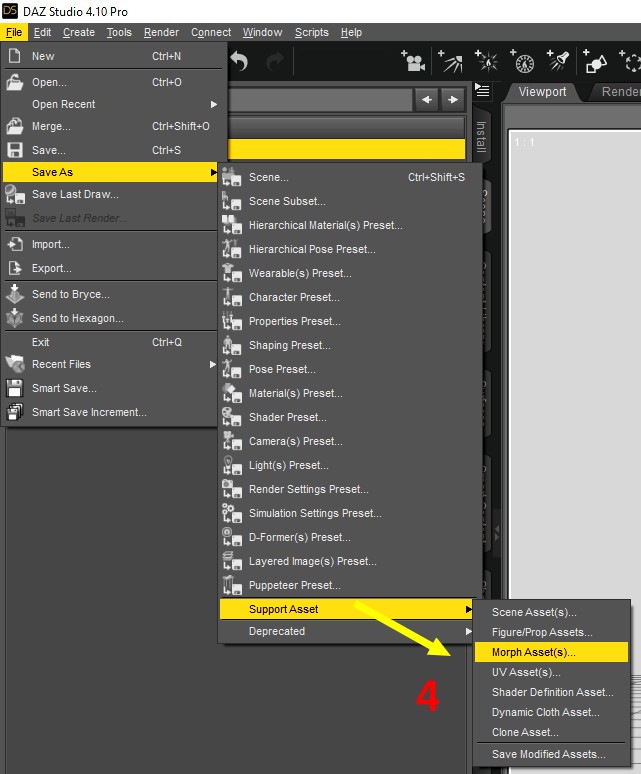641x774 pixels.
Task: Expand the Deprecated submenu
Action: (346, 631)
